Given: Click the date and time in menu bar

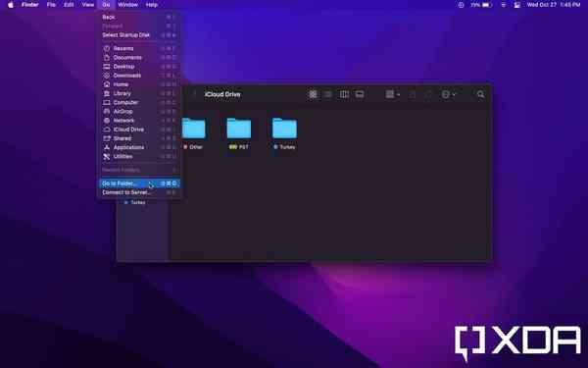Looking at the screenshot, I should click(554, 5).
